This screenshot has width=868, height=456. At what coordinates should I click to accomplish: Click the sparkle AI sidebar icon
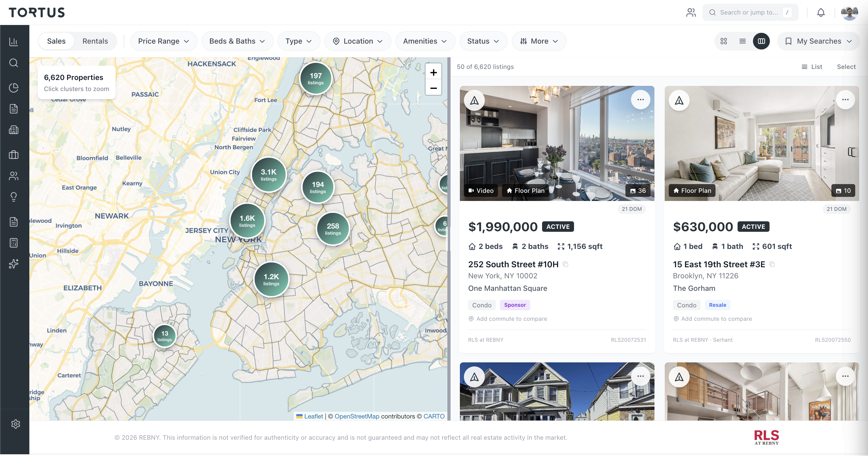pos(14,264)
